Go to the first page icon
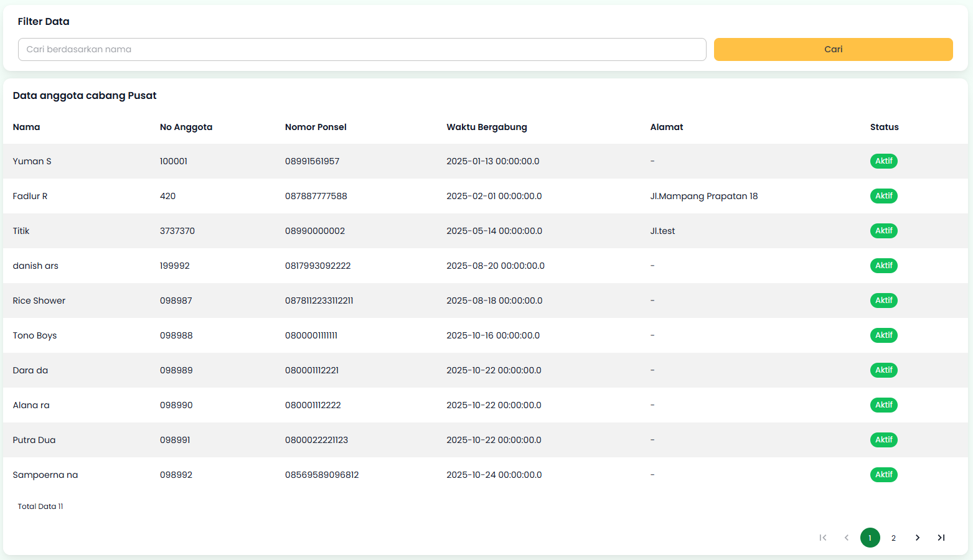 822,538
